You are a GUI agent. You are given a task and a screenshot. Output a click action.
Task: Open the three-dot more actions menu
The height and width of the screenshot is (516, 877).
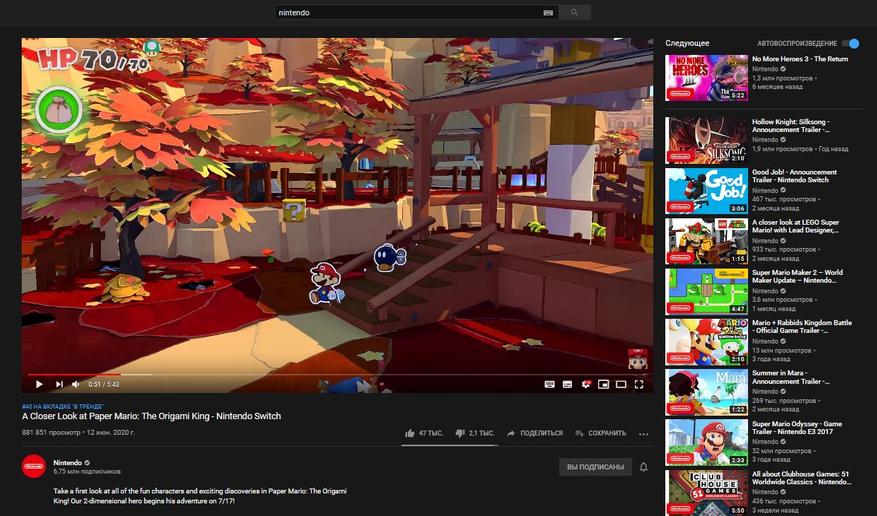coord(644,434)
